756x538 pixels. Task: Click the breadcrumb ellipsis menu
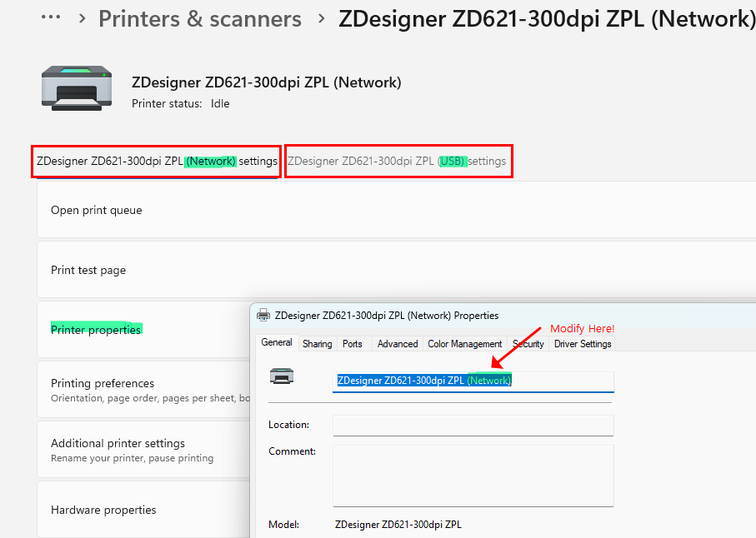pyautogui.click(x=51, y=17)
